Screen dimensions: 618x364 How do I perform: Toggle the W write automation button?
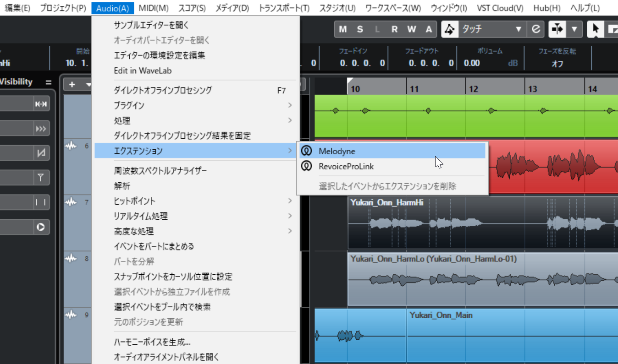tap(412, 29)
